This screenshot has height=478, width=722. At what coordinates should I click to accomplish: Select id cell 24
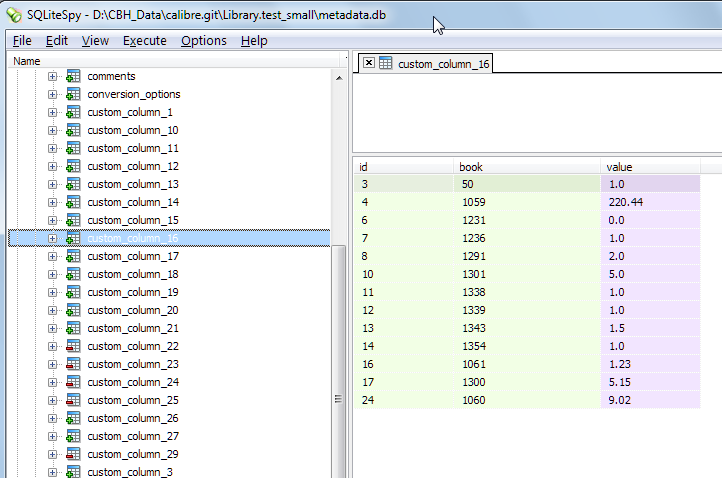404,400
